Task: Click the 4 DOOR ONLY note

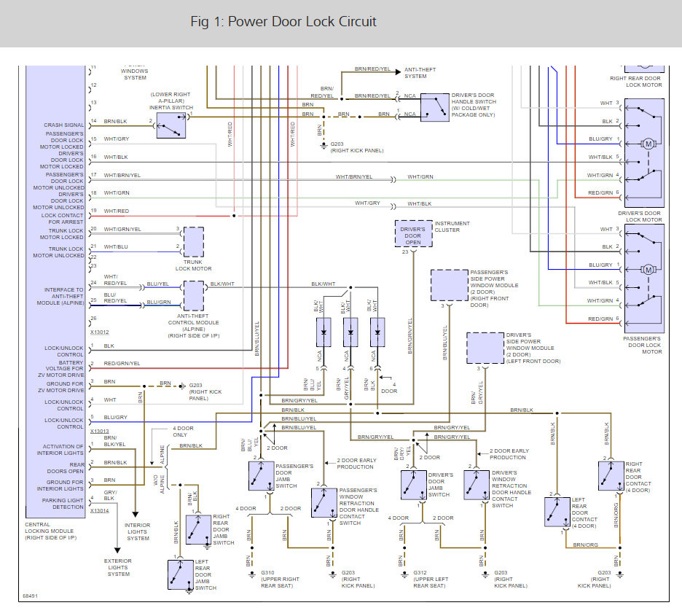Action: click(183, 432)
